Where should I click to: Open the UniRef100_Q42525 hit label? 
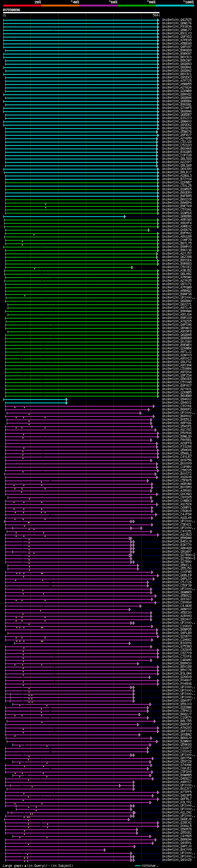click(x=177, y=20)
